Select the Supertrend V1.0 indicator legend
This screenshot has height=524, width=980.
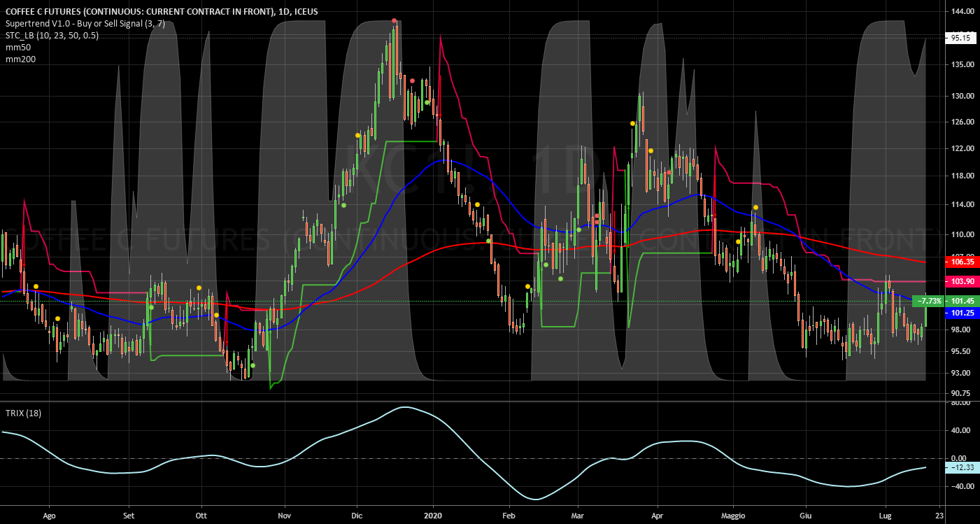click(x=85, y=24)
